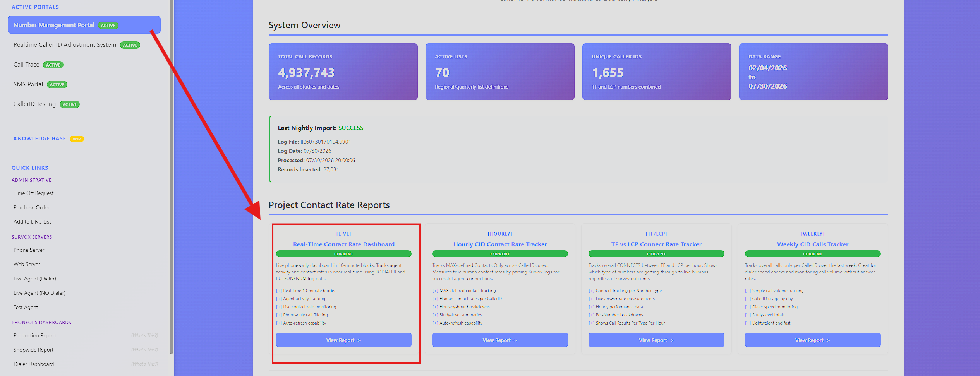Click Add to DNC List
This screenshot has height=376, width=980.
pyautogui.click(x=32, y=222)
